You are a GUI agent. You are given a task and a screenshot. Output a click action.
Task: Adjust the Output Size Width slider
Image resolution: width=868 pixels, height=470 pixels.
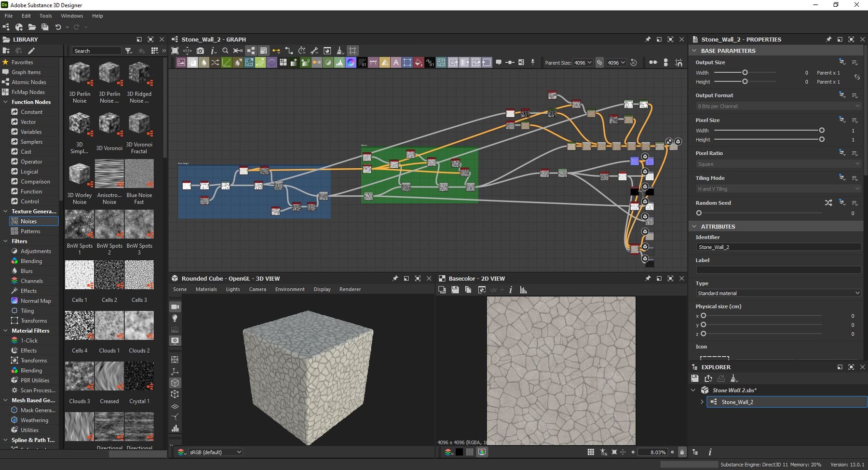(x=745, y=72)
